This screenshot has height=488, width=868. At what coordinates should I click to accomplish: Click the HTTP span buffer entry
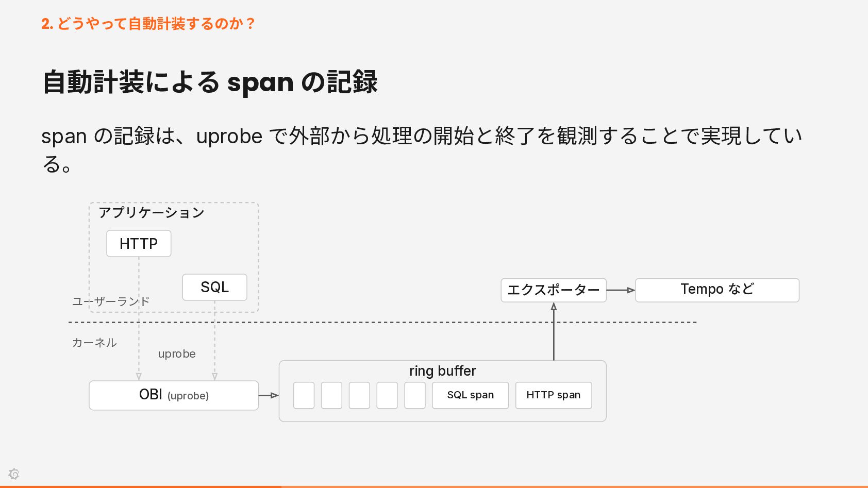click(554, 395)
